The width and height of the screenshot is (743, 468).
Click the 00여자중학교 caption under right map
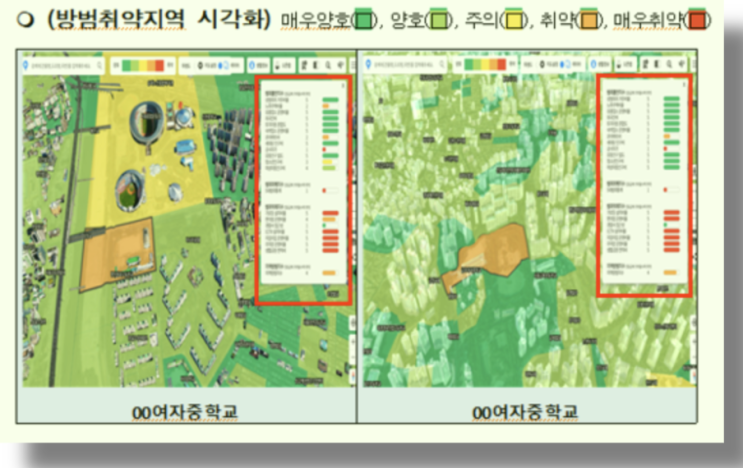coord(525,412)
